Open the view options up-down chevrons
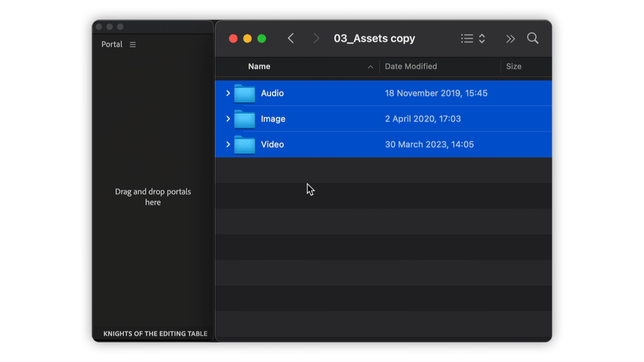Screen dimensions: 644x362 pos(482,39)
